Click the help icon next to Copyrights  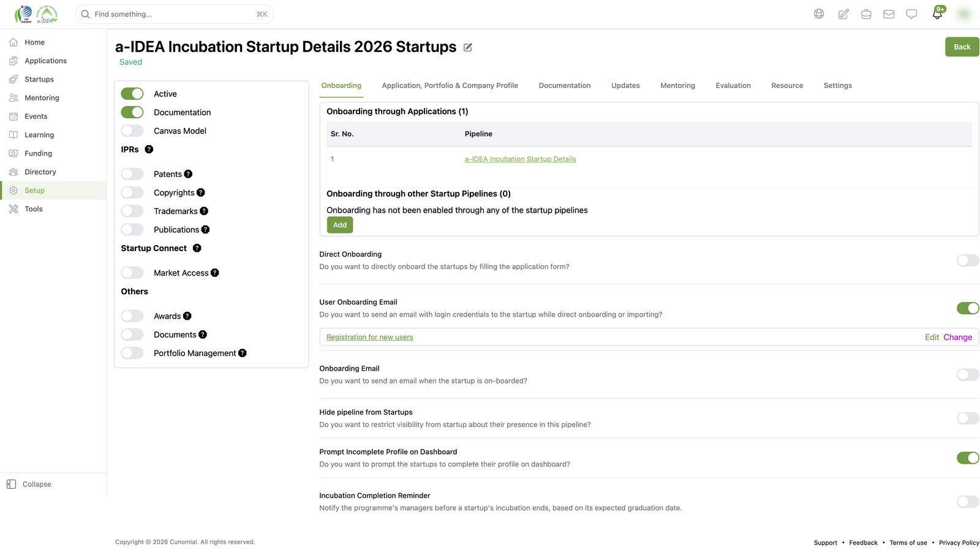[x=200, y=192]
